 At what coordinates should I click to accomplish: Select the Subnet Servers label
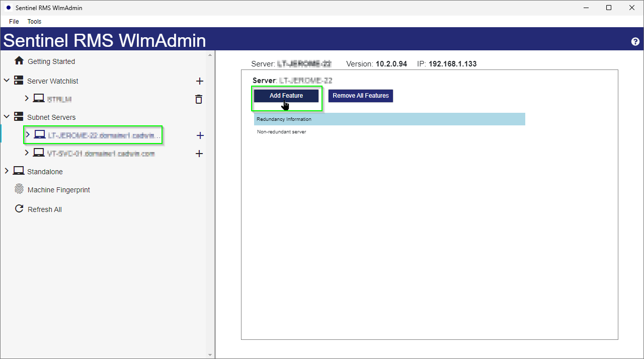coord(51,117)
